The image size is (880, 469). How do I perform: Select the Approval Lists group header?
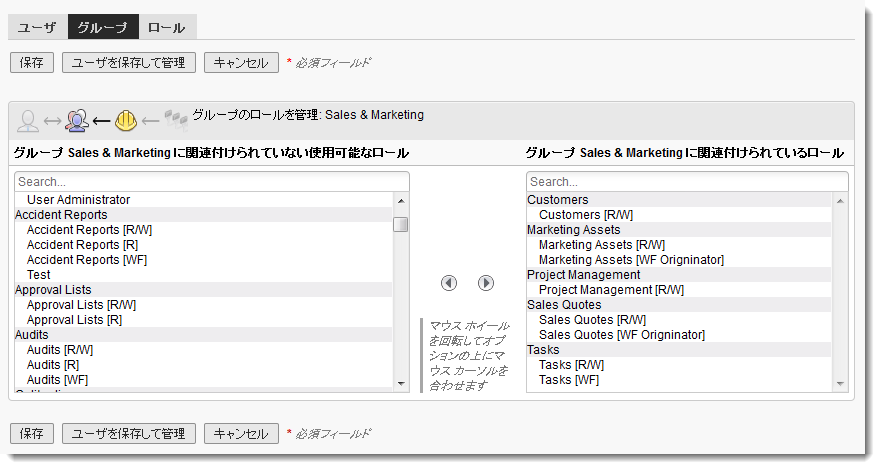(203, 290)
